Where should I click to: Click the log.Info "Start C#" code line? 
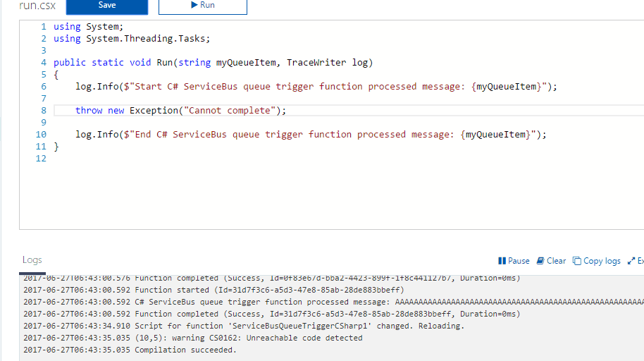pos(316,87)
